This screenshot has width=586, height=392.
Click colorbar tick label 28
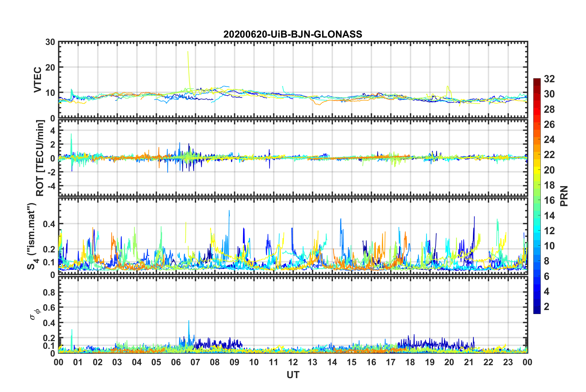click(549, 109)
